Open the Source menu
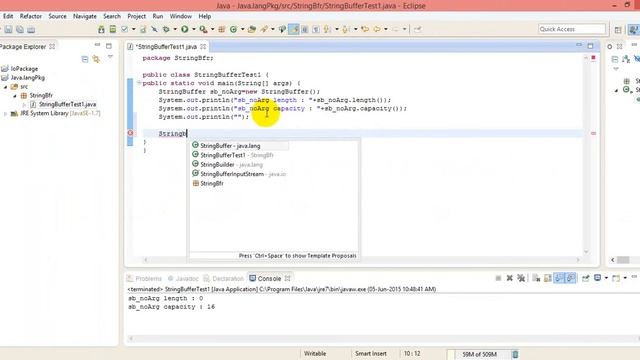Screen dimensions: 640x360 (x=57, y=16)
